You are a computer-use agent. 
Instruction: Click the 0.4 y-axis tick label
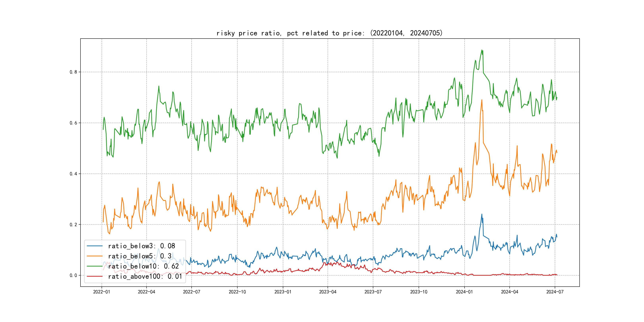coord(73,174)
